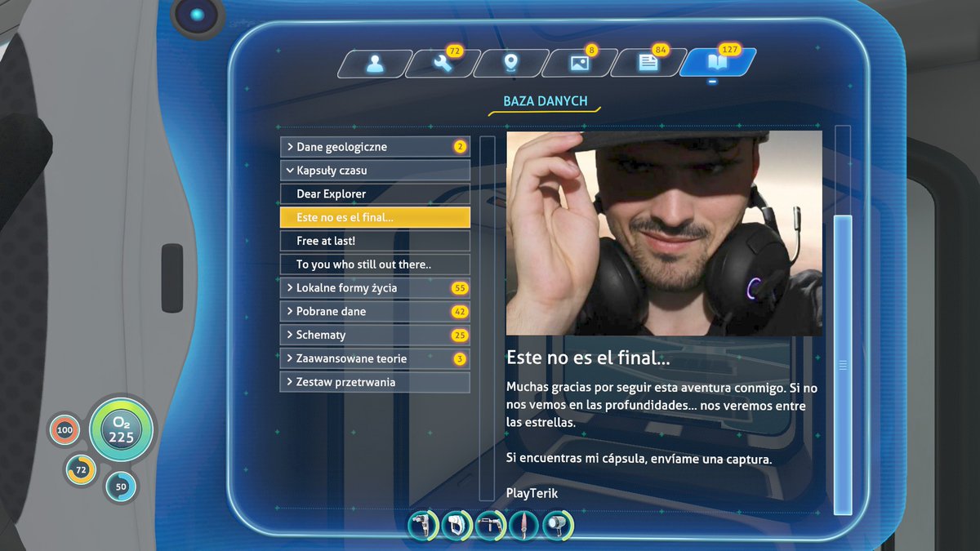Expand the Zaawansowane teorie category
The width and height of the screenshot is (980, 551).
pos(375,358)
